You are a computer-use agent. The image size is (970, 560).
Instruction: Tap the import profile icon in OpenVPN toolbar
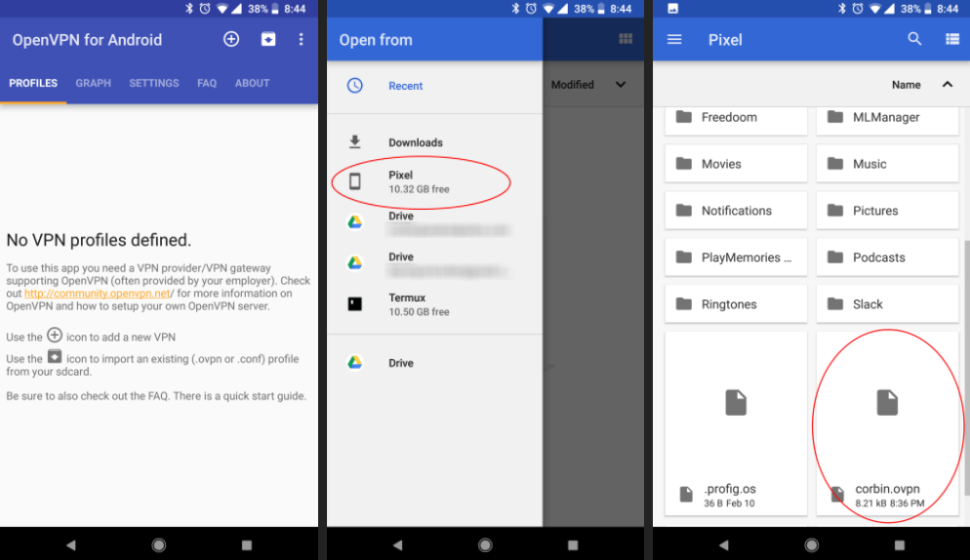pos(268,40)
